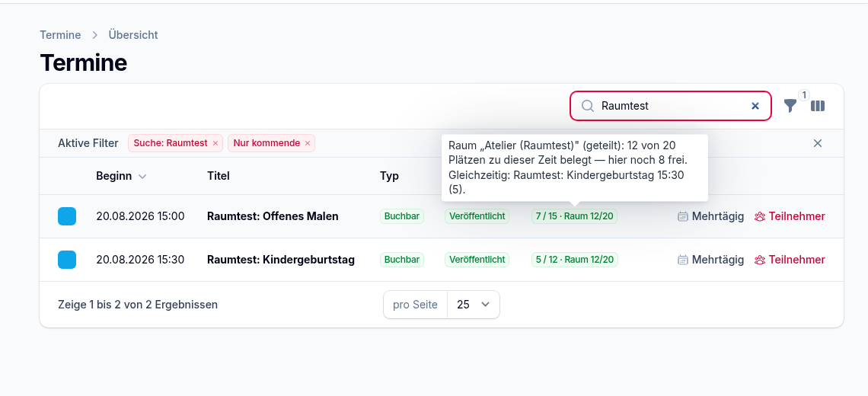Clear all active filters
868x396 pixels.
(818, 143)
